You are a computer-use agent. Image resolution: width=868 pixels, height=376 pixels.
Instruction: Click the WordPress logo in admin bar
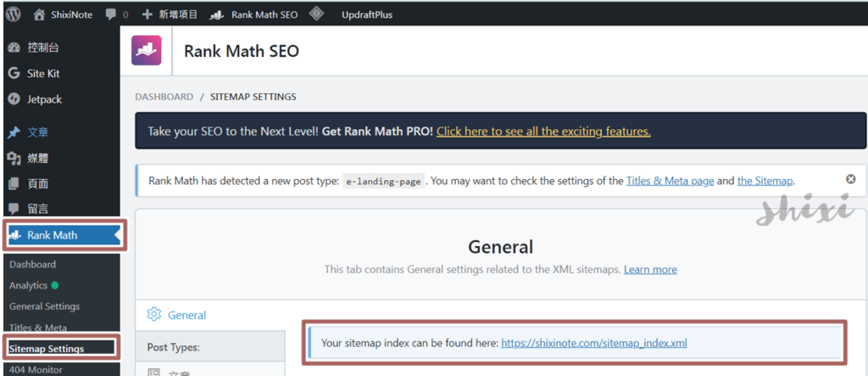pyautogui.click(x=14, y=14)
